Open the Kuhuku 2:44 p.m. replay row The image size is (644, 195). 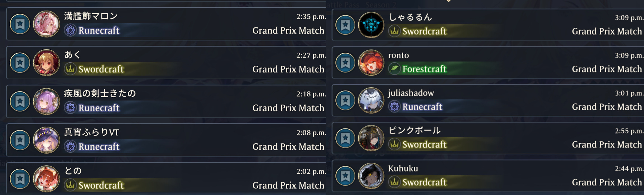(488, 176)
